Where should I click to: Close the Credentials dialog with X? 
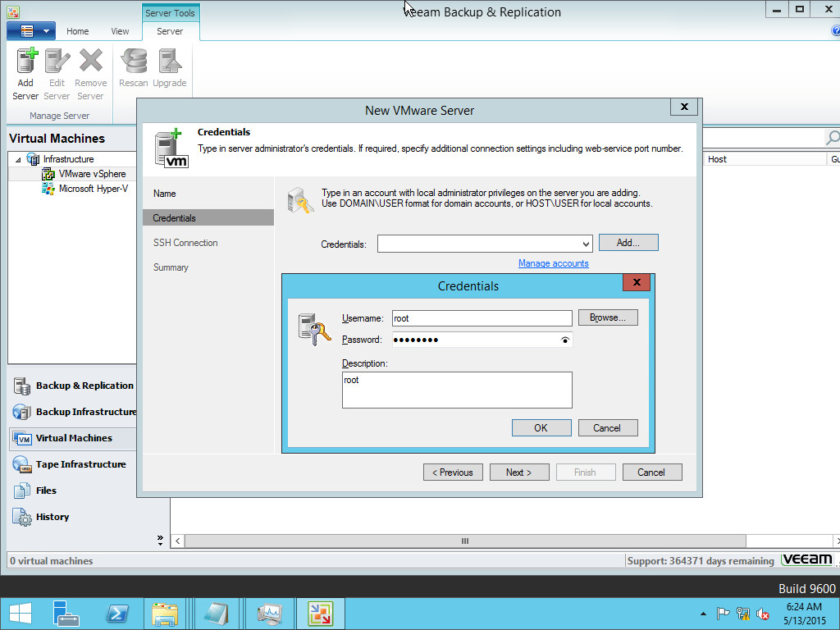pyautogui.click(x=637, y=282)
